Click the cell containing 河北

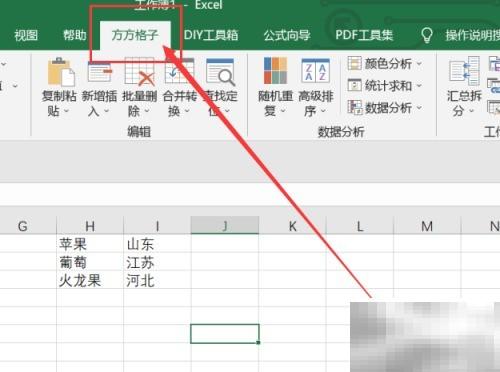coord(157,280)
